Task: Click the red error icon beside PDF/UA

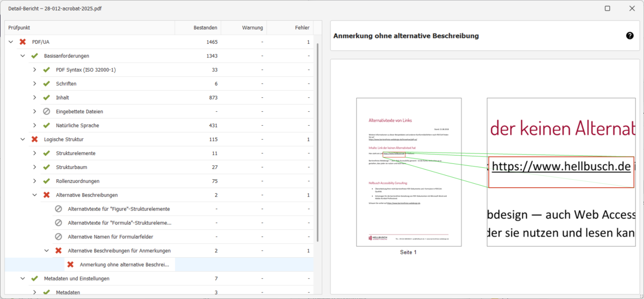Action: click(x=22, y=42)
